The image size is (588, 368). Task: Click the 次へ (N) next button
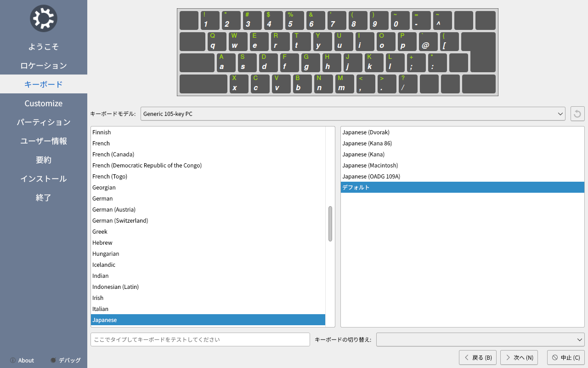pyautogui.click(x=519, y=357)
